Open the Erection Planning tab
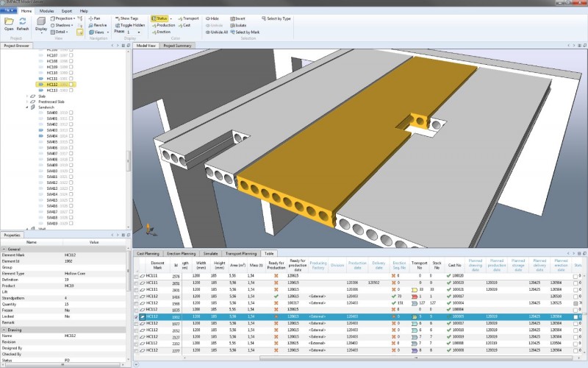 [x=181, y=253]
